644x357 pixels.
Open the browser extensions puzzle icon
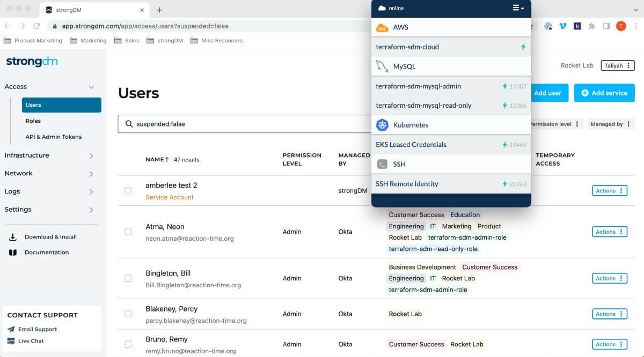coord(592,26)
